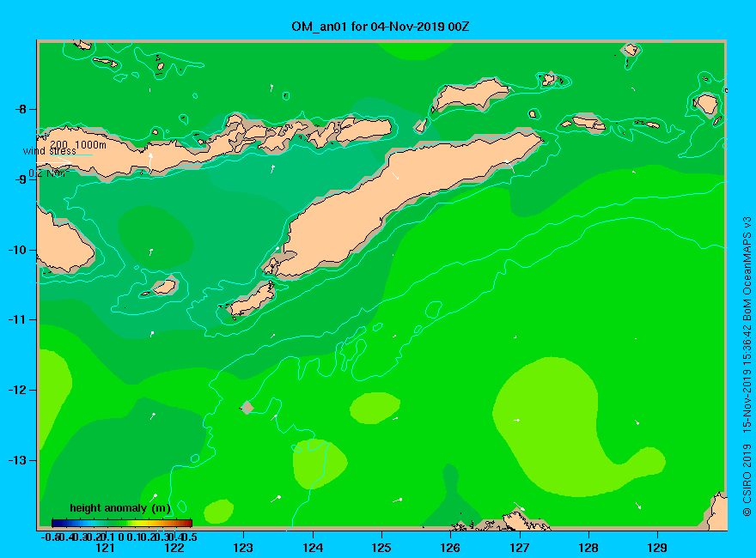Click the longitude label "124"
The width and height of the screenshot is (756, 558).
coord(313,548)
